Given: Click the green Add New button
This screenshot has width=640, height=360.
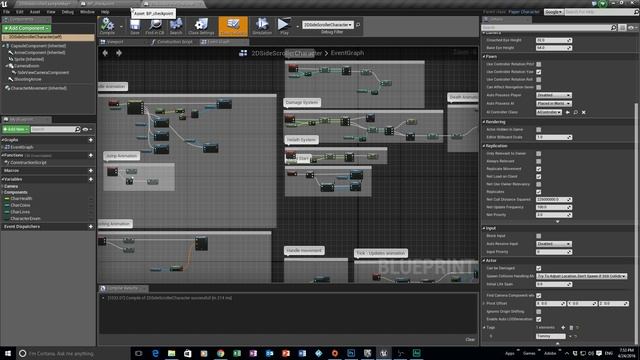Looking at the screenshot, I should (x=16, y=129).
